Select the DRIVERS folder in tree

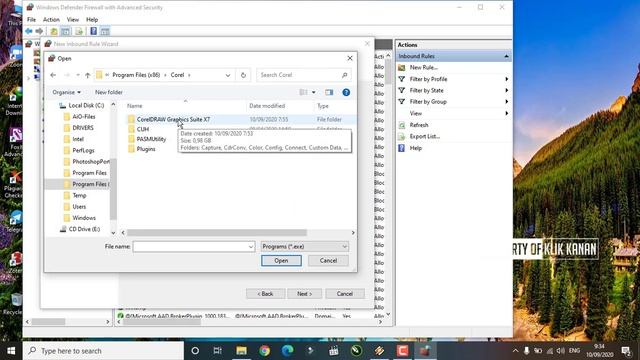click(83, 128)
